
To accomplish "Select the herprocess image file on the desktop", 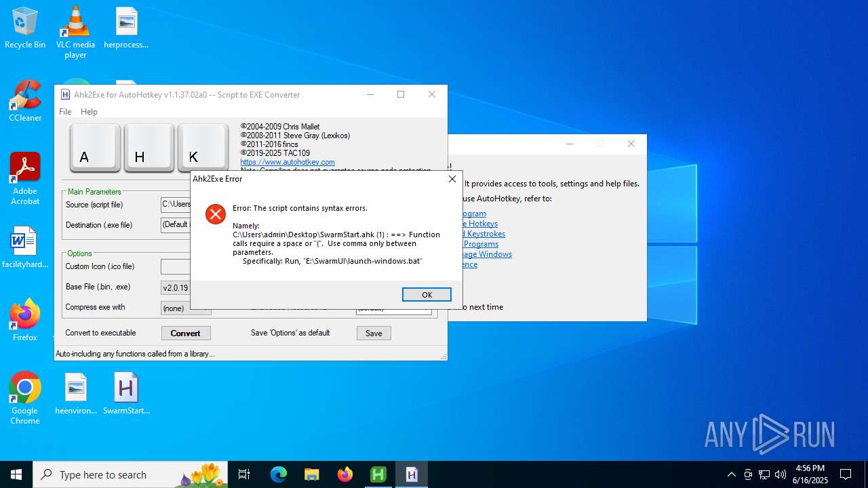I will 126,28.
